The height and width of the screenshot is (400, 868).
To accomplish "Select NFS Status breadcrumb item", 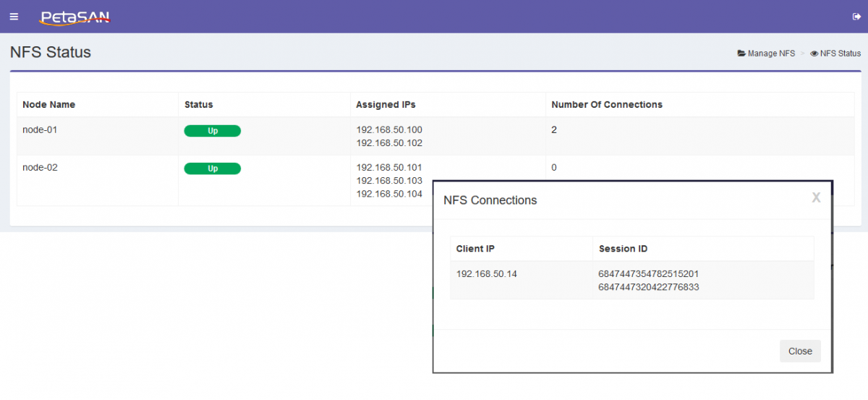I will 841,54.
